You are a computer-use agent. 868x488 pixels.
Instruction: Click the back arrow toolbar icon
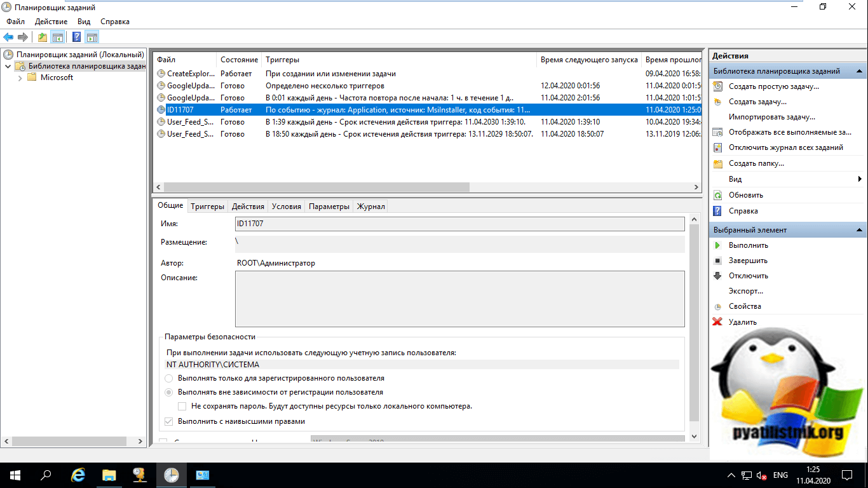click(x=8, y=37)
